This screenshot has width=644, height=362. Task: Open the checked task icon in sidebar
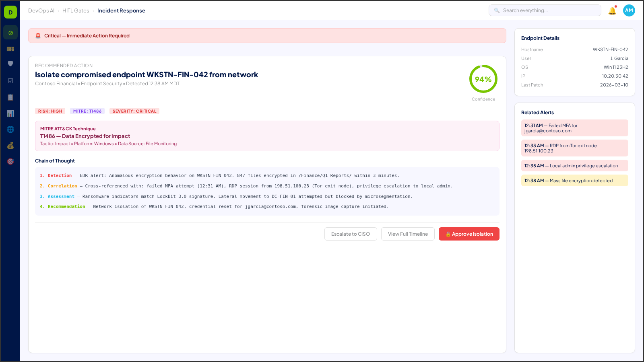(10, 80)
